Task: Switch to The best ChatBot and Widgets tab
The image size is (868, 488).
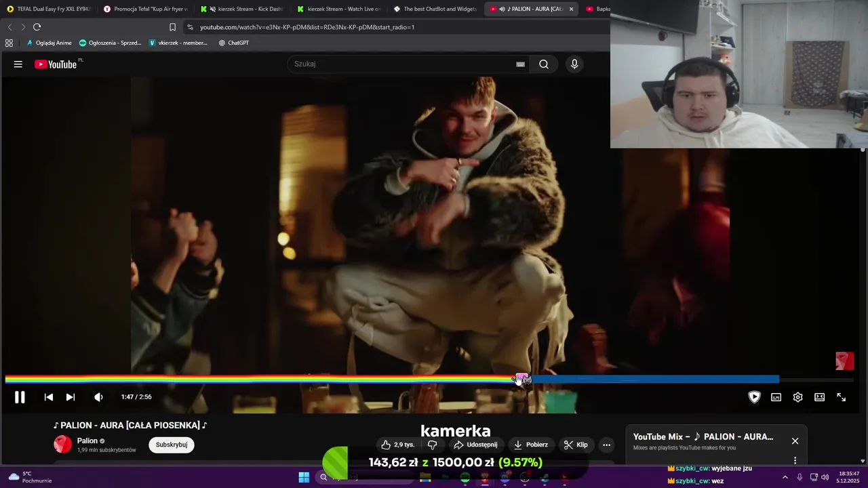Action: click(x=435, y=9)
